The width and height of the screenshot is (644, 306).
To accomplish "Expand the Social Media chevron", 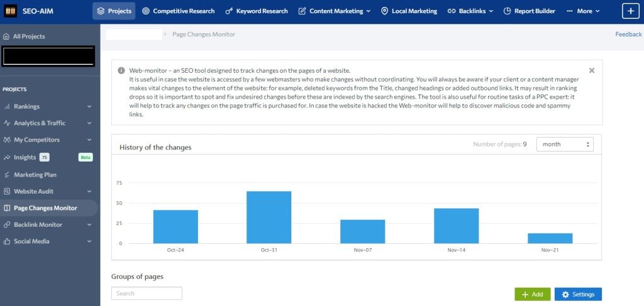I will (x=89, y=242).
